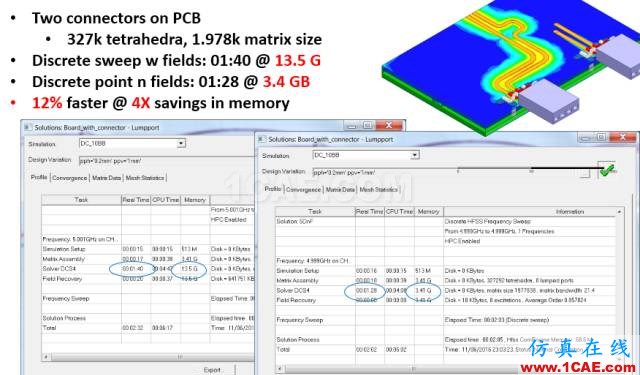Close the right Solutions window
The height and width of the screenshot is (375, 640).
(x=622, y=138)
